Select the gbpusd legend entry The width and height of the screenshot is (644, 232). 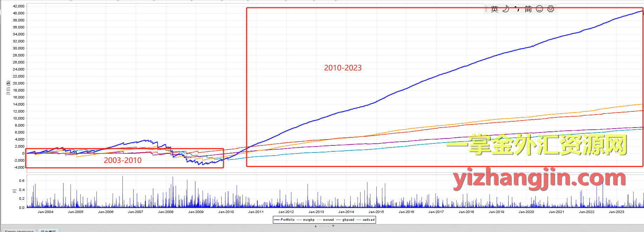pyautogui.click(x=345, y=220)
